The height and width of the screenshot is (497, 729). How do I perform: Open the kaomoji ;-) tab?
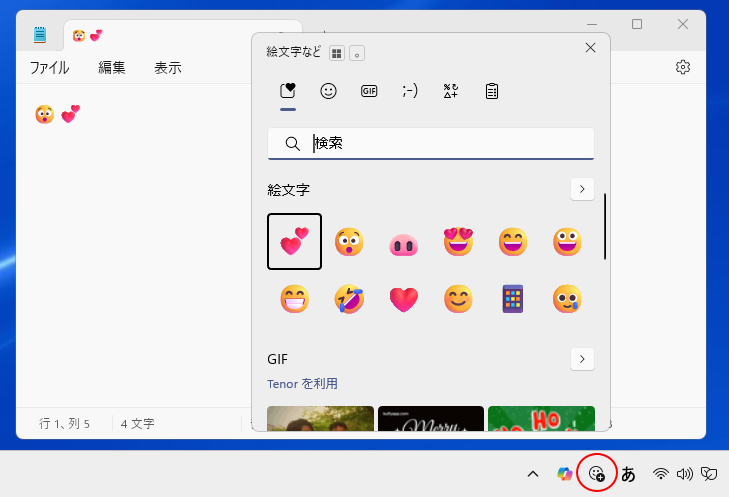pyautogui.click(x=410, y=91)
